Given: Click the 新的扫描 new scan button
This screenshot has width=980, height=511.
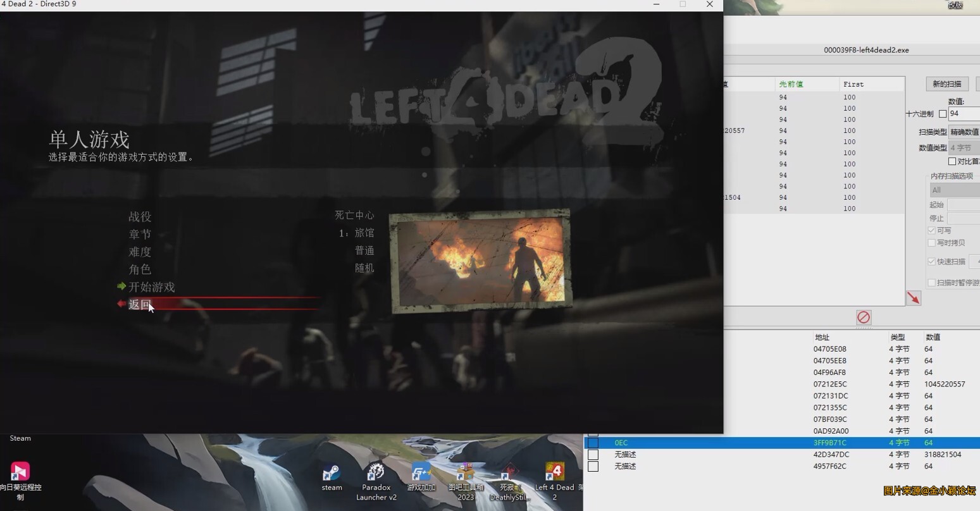Looking at the screenshot, I should point(947,83).
